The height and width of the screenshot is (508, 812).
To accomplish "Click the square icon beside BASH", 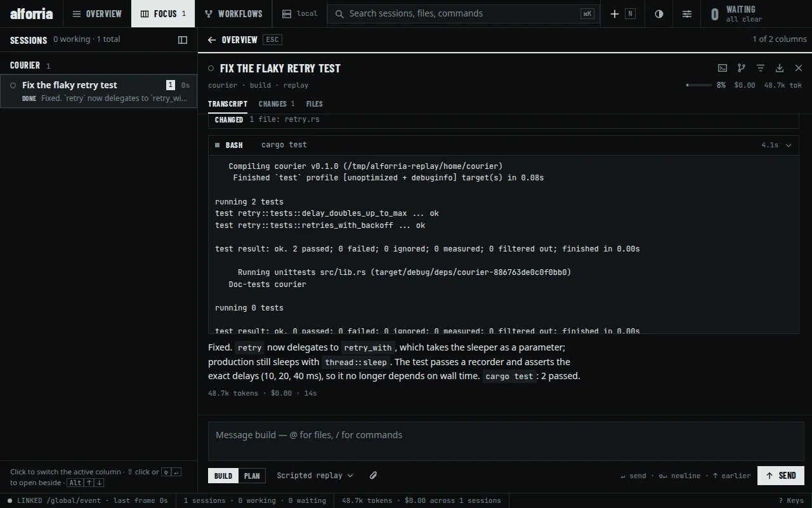I will tap(217, 145).
